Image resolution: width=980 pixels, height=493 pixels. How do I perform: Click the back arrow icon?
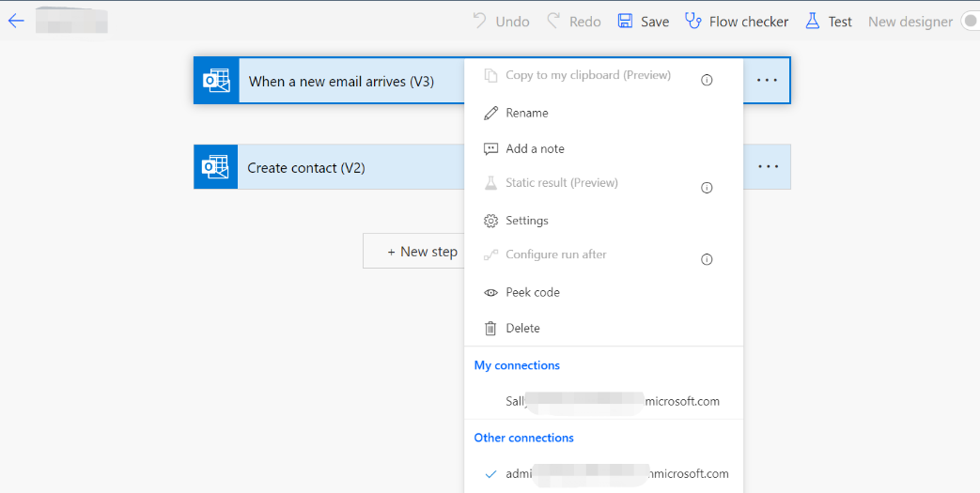[x=16, y=21]
